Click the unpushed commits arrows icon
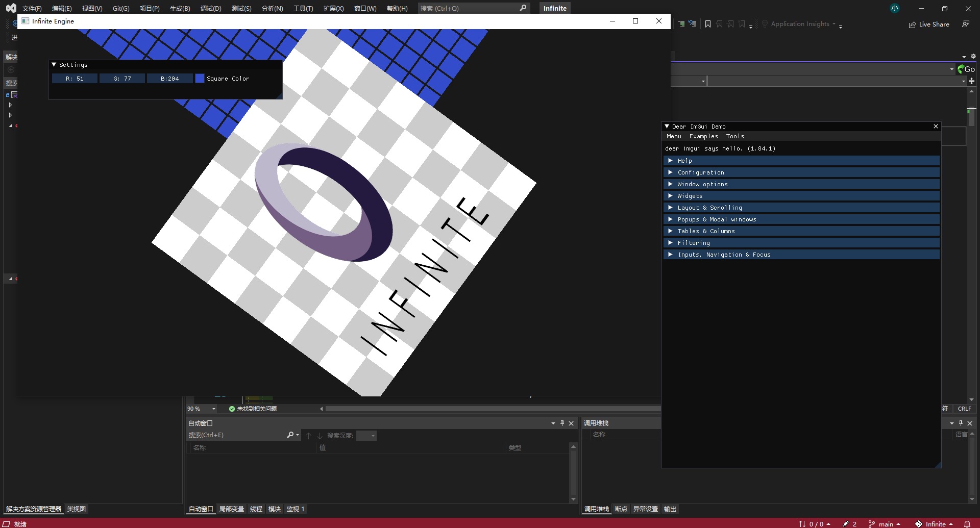 tap(802, 524)
